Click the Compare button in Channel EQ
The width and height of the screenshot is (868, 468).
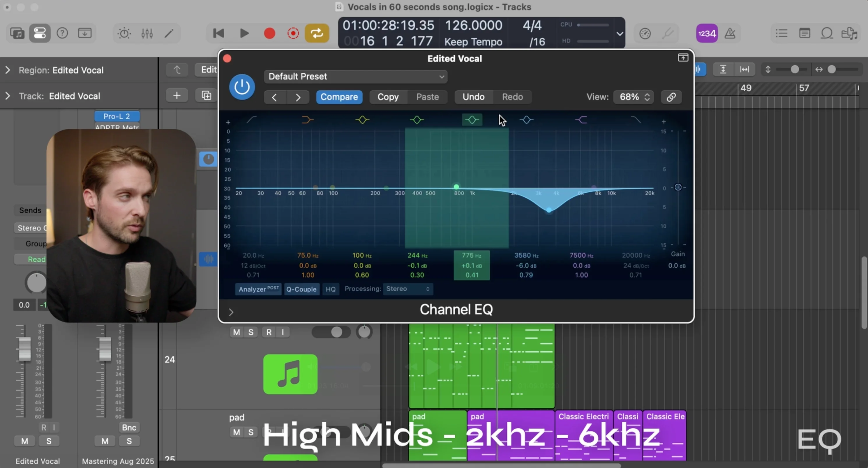click(x=339, y=97)
